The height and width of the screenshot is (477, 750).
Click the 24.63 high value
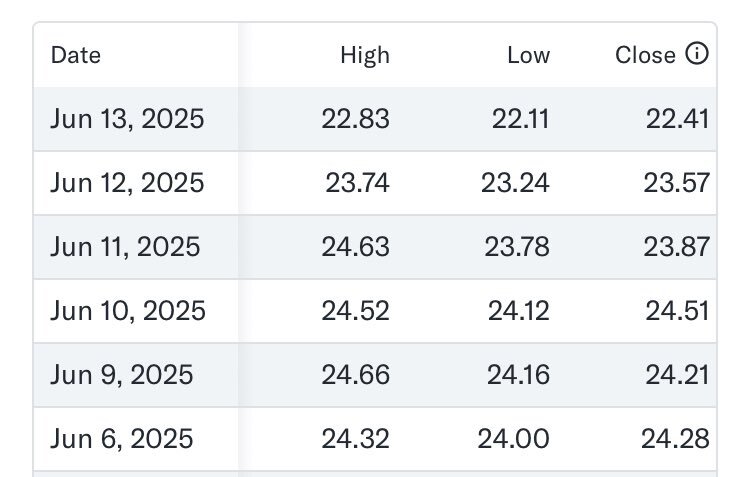click(x=355, y=247)
